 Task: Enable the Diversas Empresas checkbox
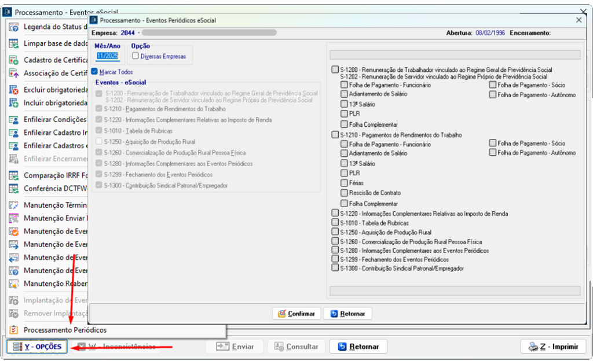[136, 56]
